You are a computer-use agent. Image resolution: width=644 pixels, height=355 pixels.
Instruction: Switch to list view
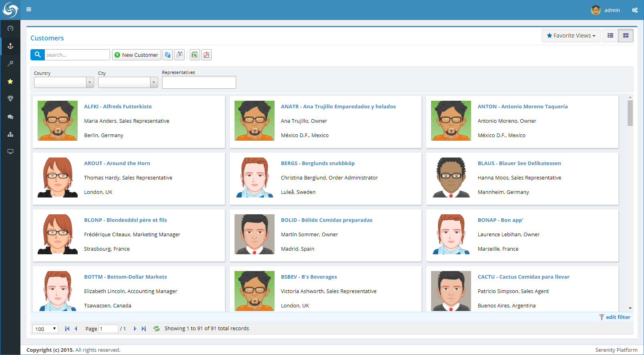(x=610, y=36)
